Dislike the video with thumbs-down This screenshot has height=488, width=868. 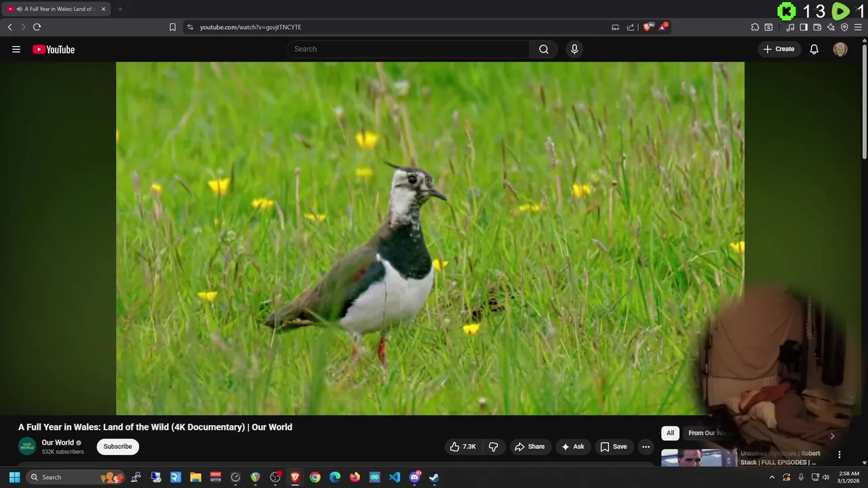click(x=494, y=447)
